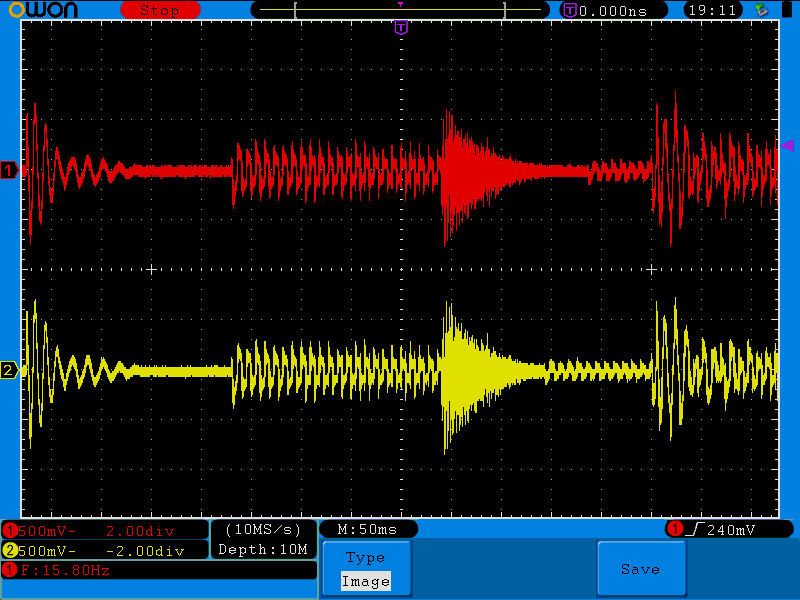Click the T icon beside 0.000ns

[x=570, y=10]
